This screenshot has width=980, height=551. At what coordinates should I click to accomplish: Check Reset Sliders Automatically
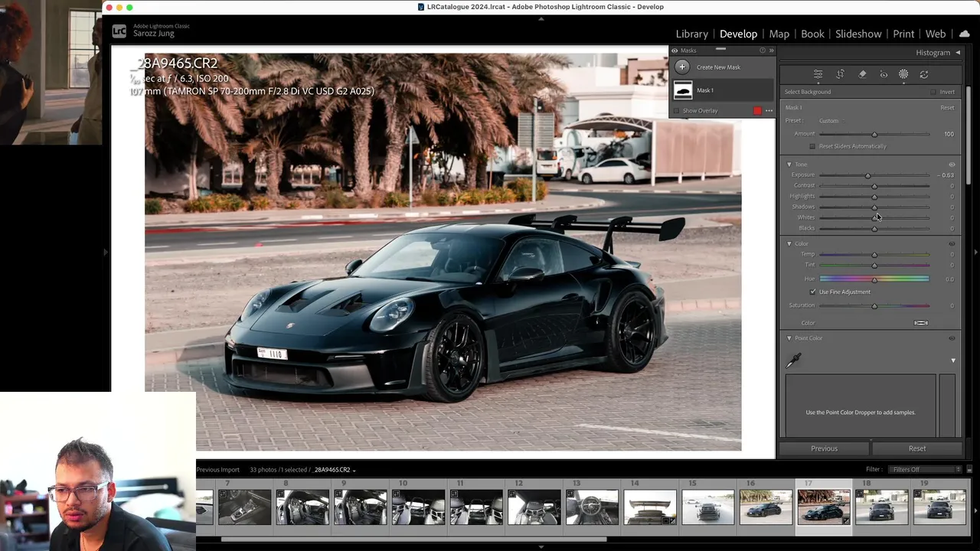pos(812,146)
